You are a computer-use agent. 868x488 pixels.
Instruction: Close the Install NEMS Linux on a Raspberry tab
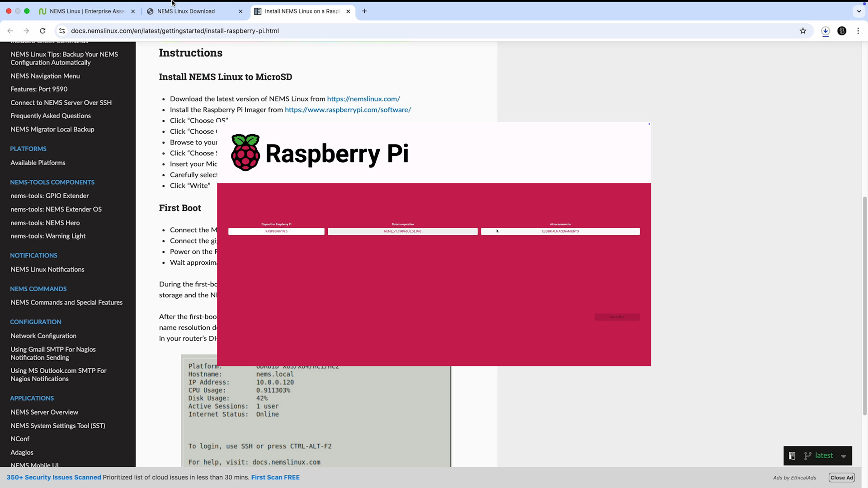[x=348, y=11]
